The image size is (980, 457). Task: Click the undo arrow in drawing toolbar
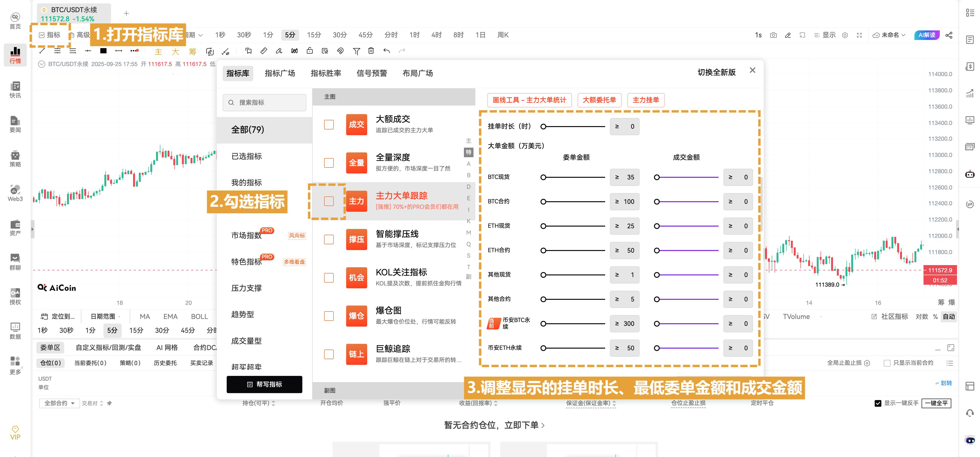387,50
